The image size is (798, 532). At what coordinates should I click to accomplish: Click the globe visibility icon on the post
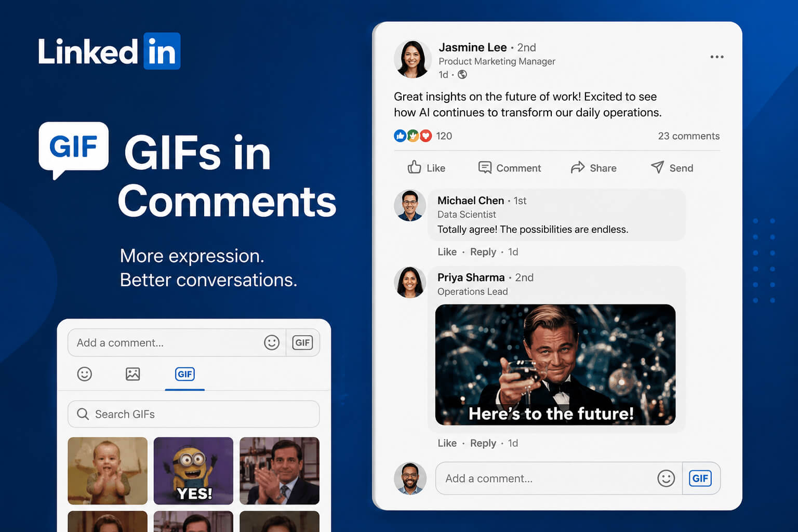point(462,74)
